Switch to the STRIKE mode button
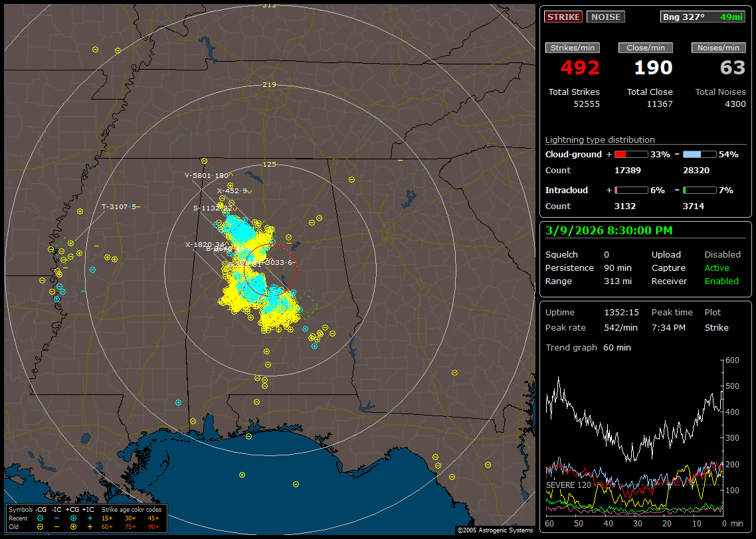 [563, 17]
